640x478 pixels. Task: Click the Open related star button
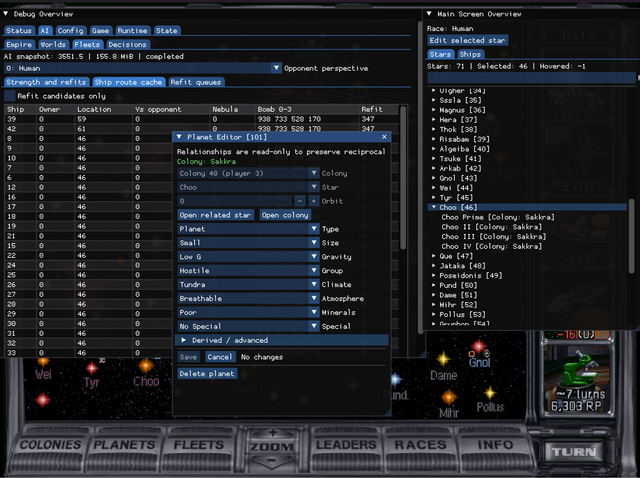click(x=216, y=215)
